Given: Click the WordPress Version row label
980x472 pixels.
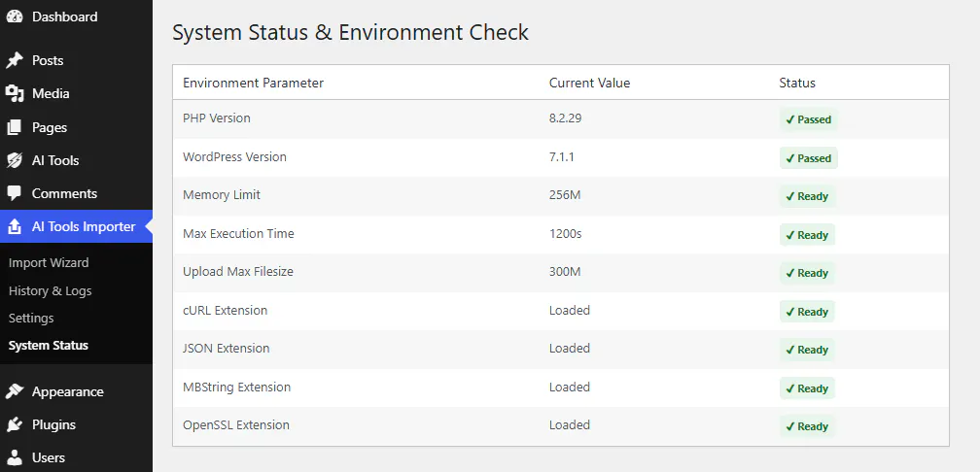Looking at the screenshot, I should pyautogui.click(x=234, y=156).
